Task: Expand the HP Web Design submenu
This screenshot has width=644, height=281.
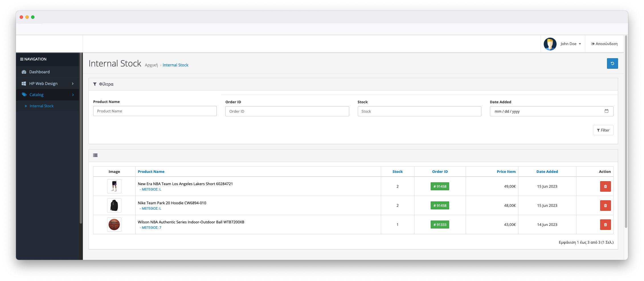Action: tap(73, 84)
